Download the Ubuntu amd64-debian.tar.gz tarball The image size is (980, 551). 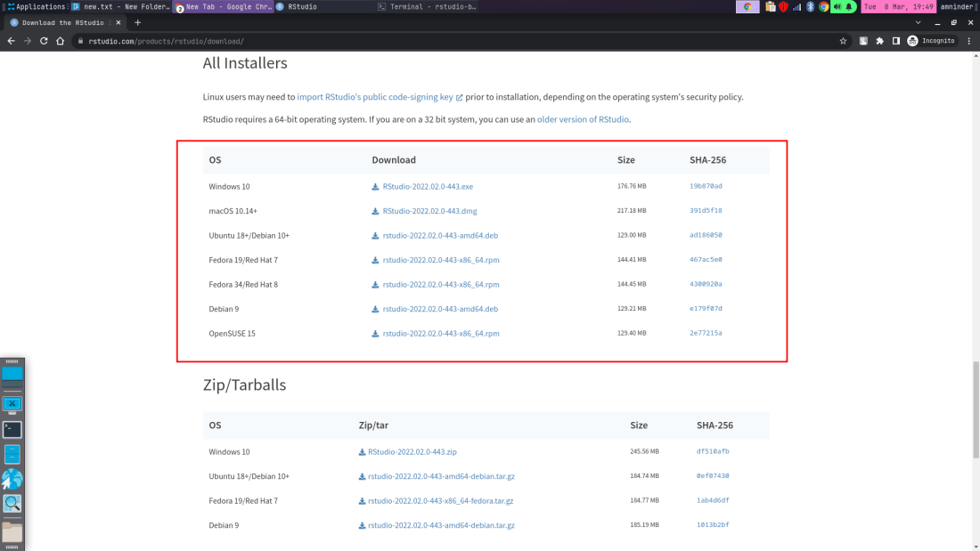pyautogui.click(x=441, y=476)
